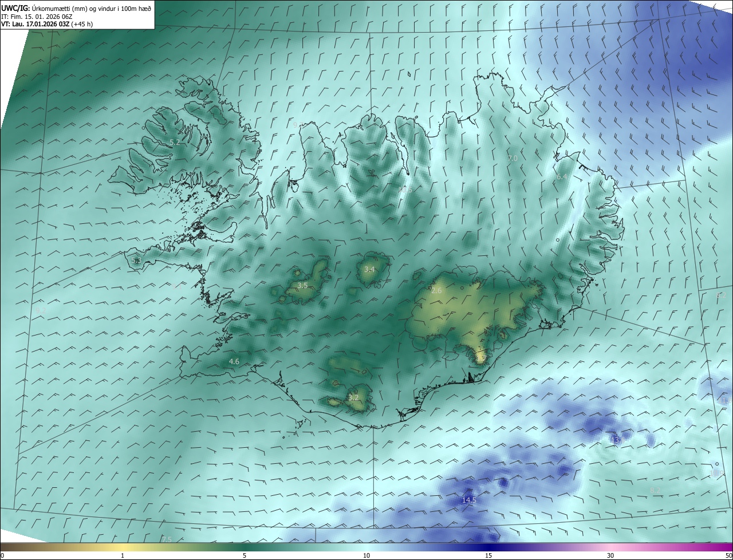Viewport: 733px width, 560px height.
Task: Click the 3.4 value on the map
Action: tap(369, 269)
